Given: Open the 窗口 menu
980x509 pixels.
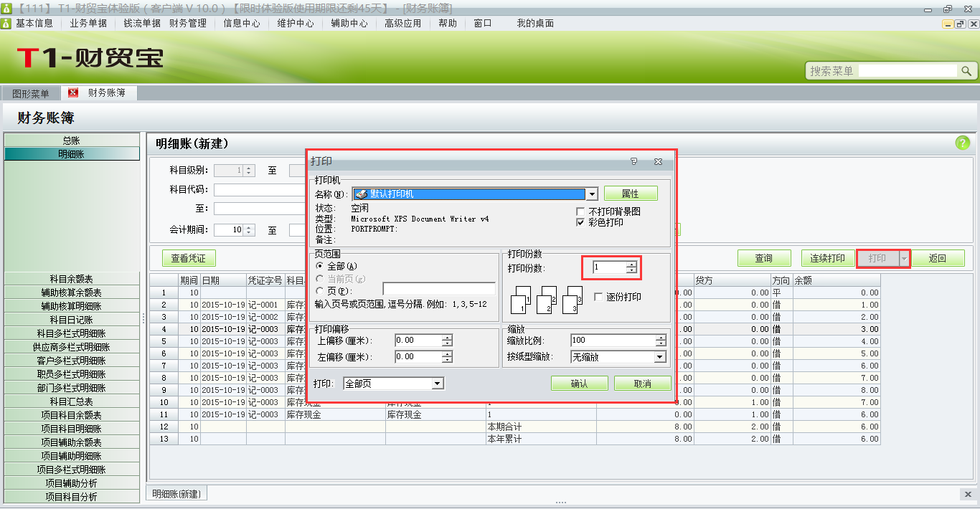Looking at the screenshot, I should point(483,23).
